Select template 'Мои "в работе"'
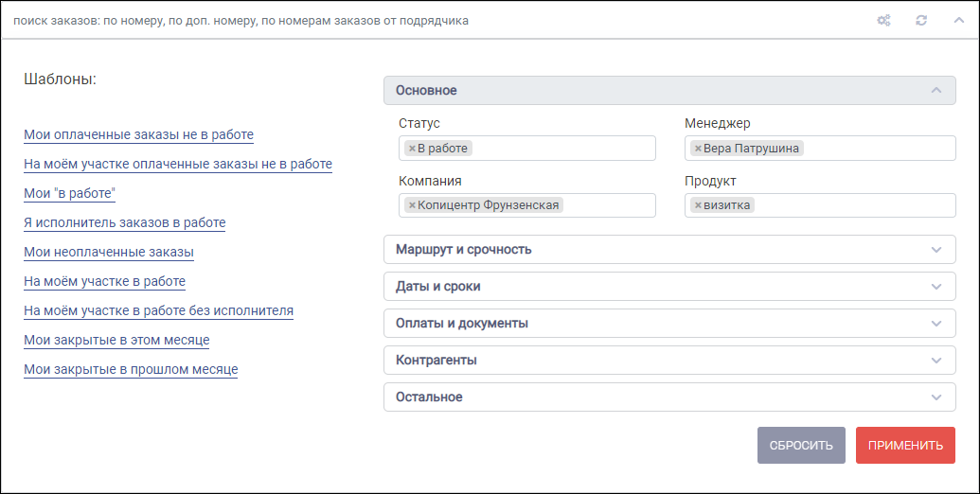980x494 pixels. 70,194
